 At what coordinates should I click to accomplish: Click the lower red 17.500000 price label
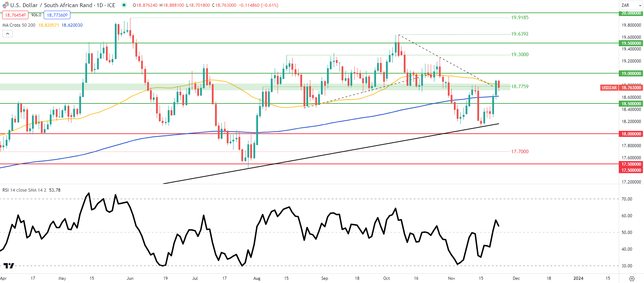coord(631,170)
